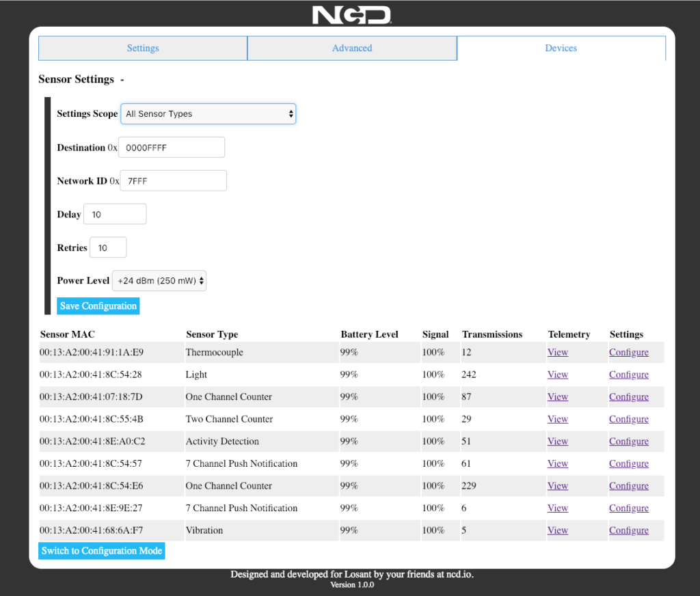Viewport: 700px width, 596px height.
Task: Click the Save Configuration button
Action: [x=98, y=306]
